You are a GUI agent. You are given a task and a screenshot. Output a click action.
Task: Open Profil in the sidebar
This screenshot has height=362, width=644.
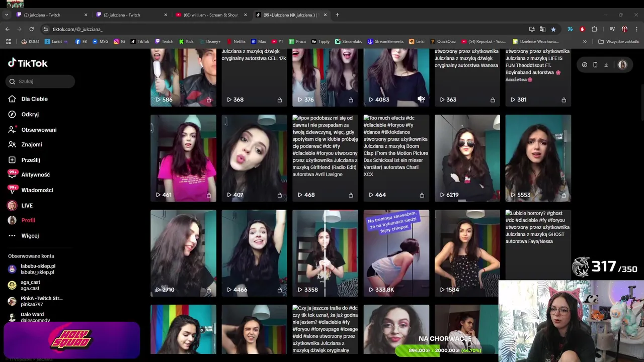pyautogui.click(x=28, y=220)
